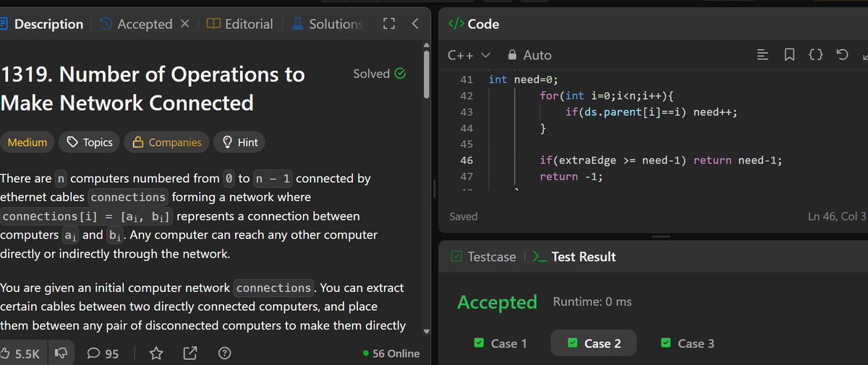Close the Accepted tab
The image size is (868, 365).
click(184, 24)
